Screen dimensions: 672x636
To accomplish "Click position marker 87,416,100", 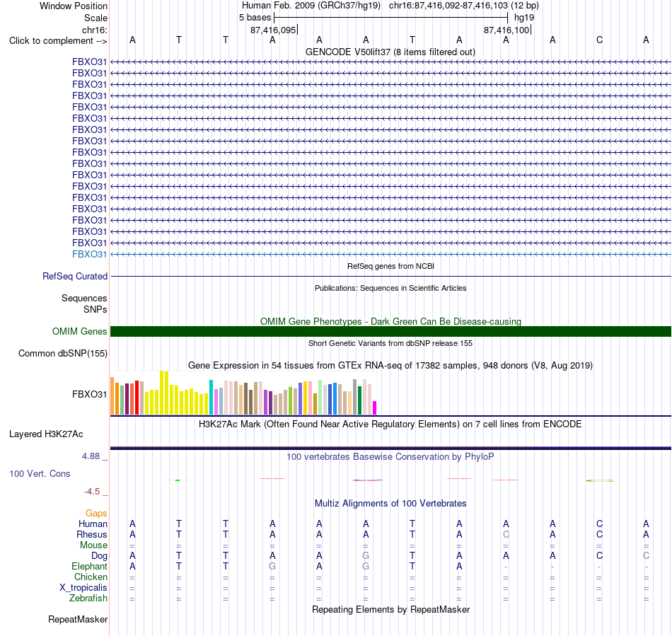I will pyautogui.click(x=506, y=30).
